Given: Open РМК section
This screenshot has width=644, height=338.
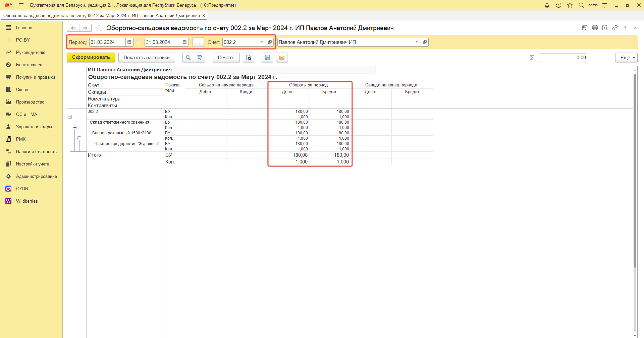Looking at the screenshot, I should (21, 139).
